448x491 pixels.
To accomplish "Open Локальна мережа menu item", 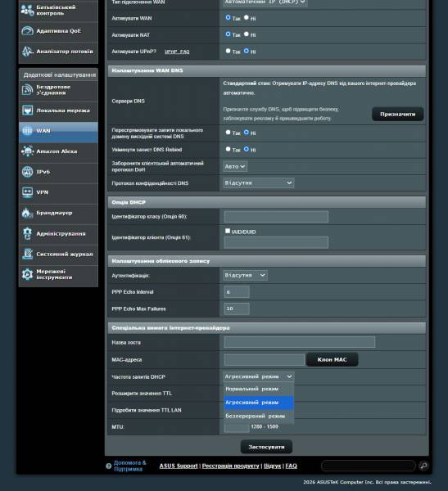I will [x=58, y=110].
